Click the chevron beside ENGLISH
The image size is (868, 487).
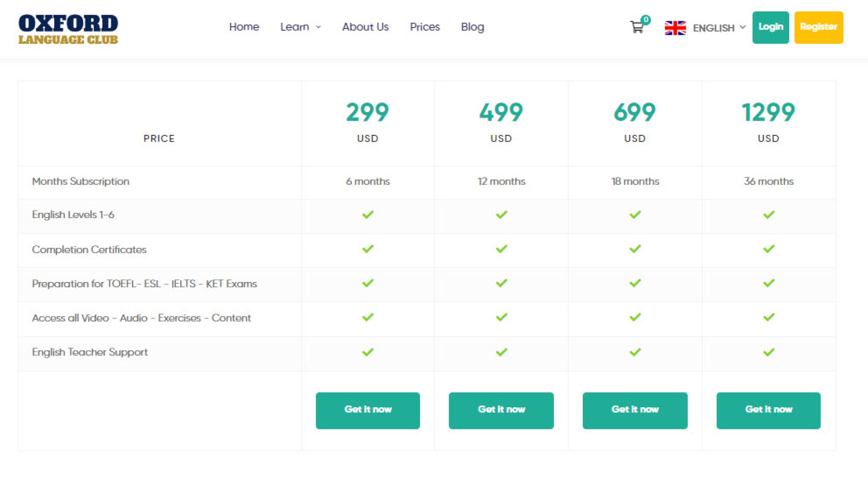(x=743, y=27)
